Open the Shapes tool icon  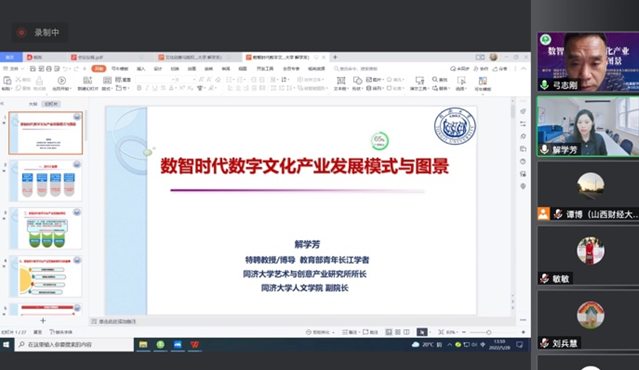tap(357, 80)
